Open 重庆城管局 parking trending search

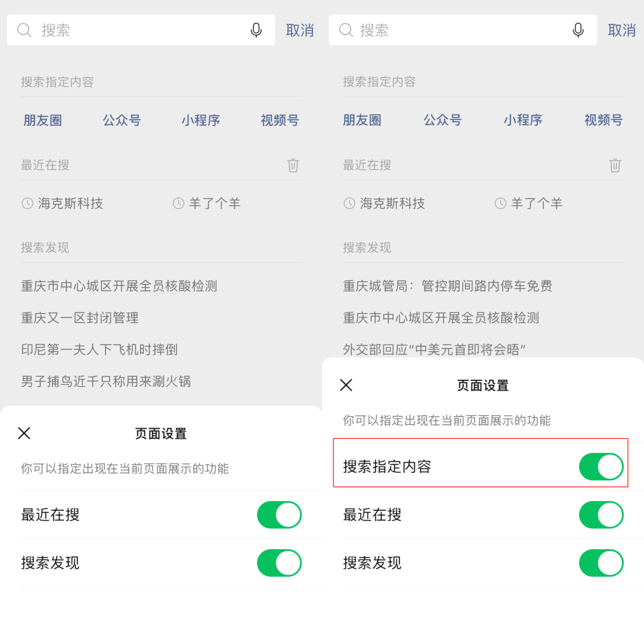pyautogui.click(x=447, y=286)
